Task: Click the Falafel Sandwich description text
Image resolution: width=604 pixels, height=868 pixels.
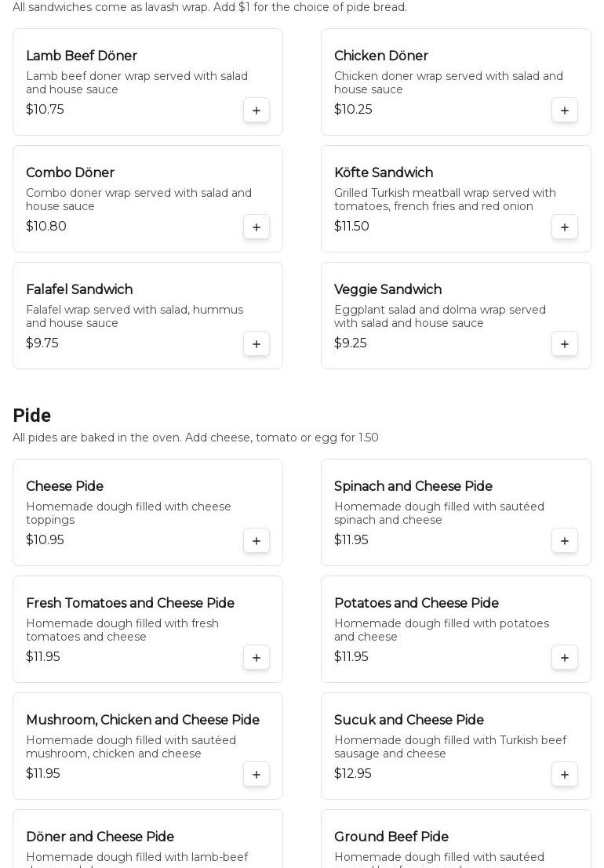Action: coord(134,317)
